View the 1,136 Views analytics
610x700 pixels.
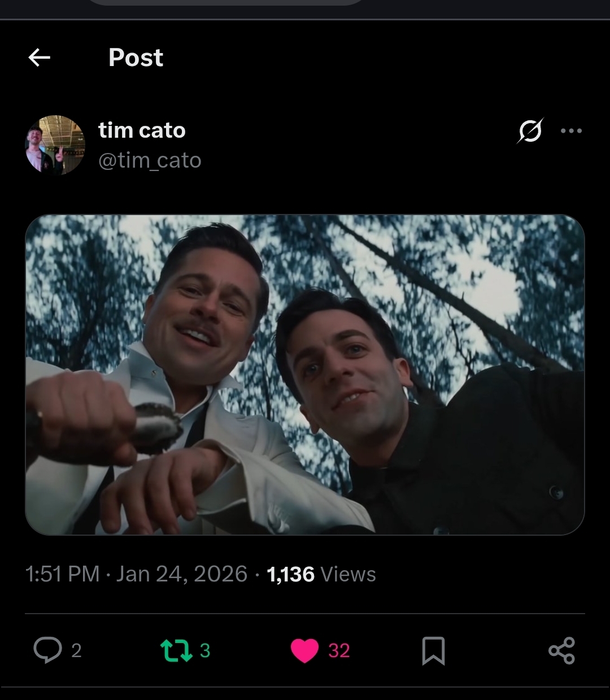(x=290, y=574)
